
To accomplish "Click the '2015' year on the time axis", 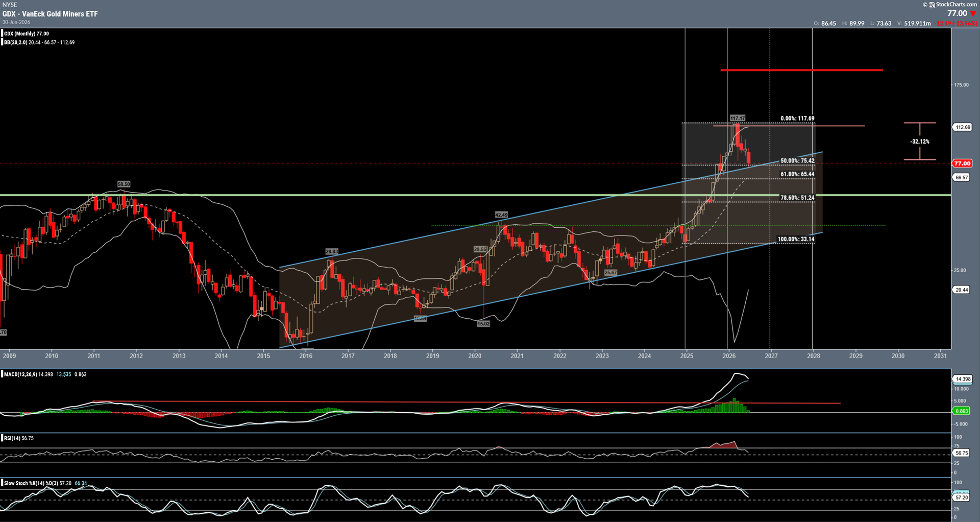I will [x=263, y=356].
